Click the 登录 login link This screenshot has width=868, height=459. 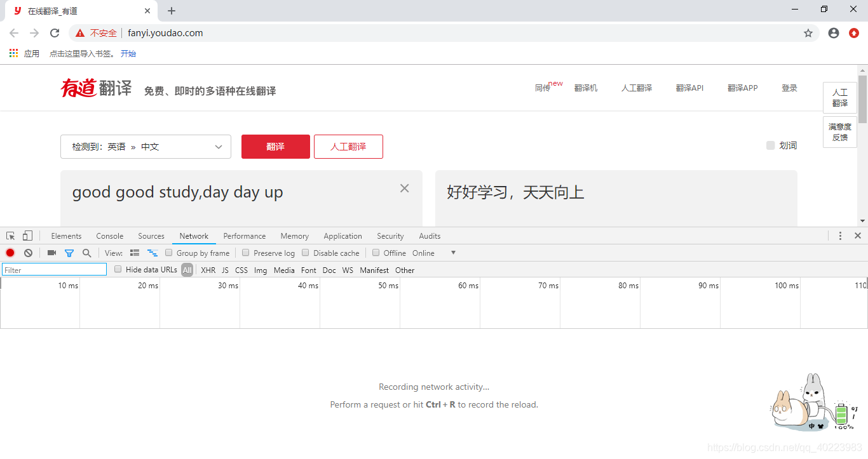789,88
